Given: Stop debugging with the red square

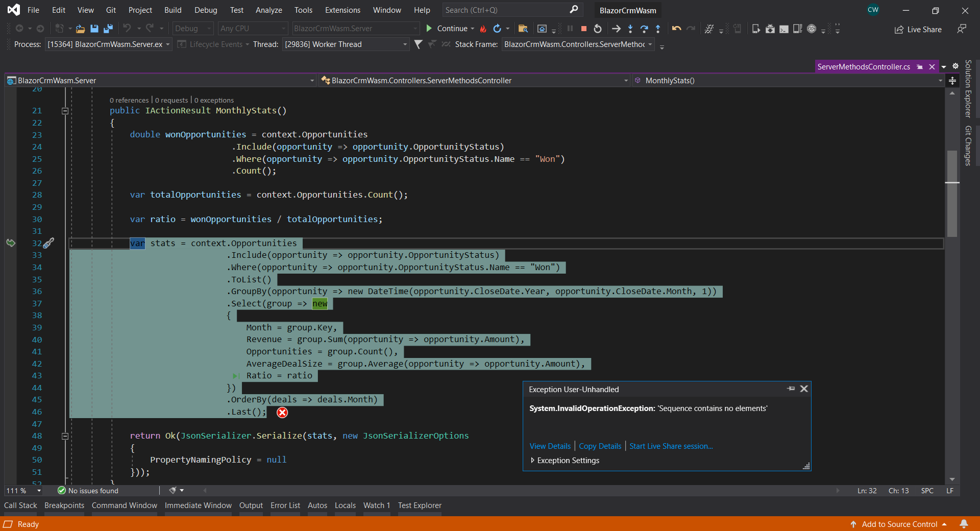Looking at the screenshot, I should pos(584,29).
